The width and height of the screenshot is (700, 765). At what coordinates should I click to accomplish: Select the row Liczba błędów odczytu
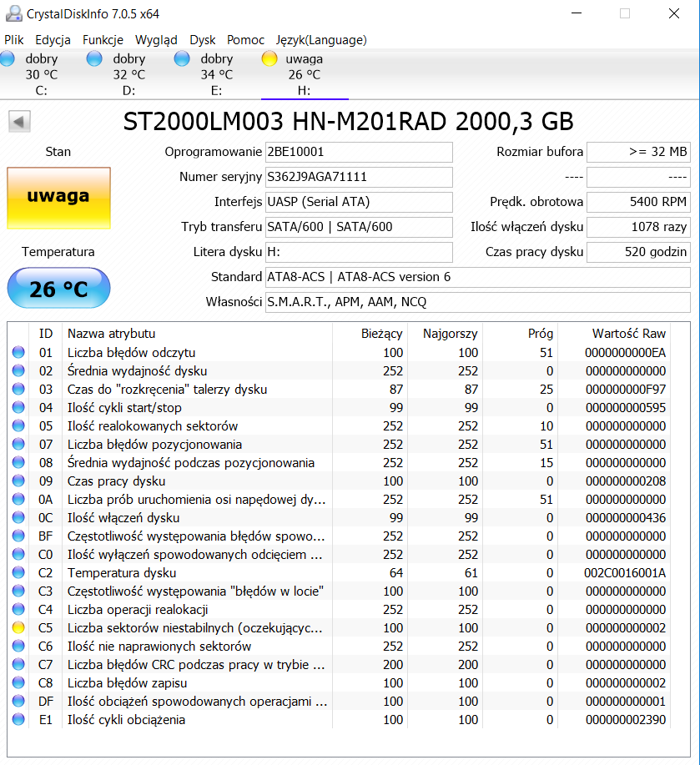pos(339,352)
